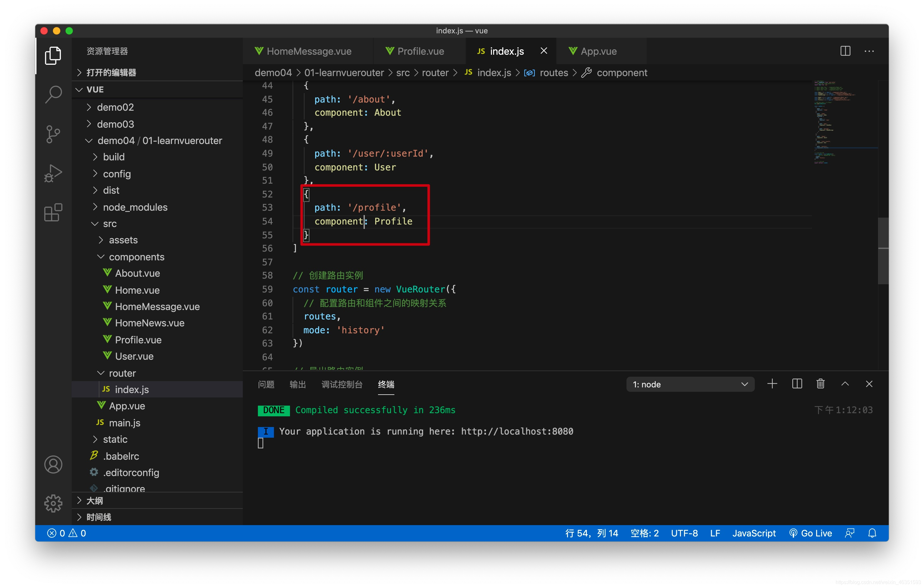Open the Manage gear settings icon
The image size is (924, 588).
(x=53, y=503)
